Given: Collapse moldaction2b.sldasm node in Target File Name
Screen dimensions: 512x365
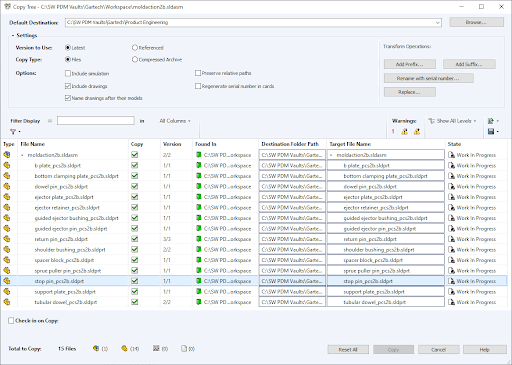Looking at the screenshot, I should tap(331, 155).
